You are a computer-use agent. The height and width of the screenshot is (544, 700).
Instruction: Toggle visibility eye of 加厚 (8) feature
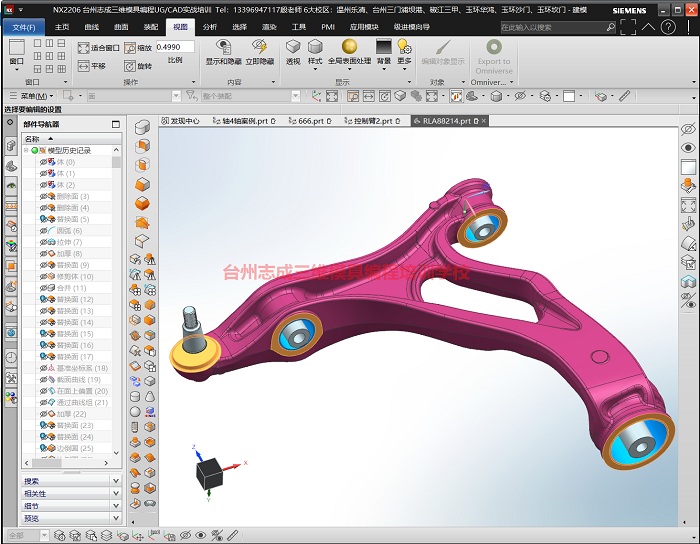(43, 254)
